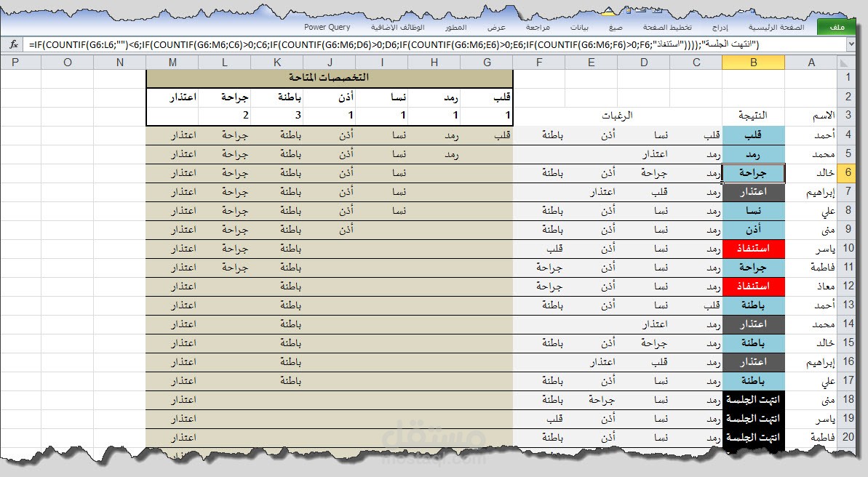Select name cell A11 فاطمة

pyautogui.click(x=811, y=268)
